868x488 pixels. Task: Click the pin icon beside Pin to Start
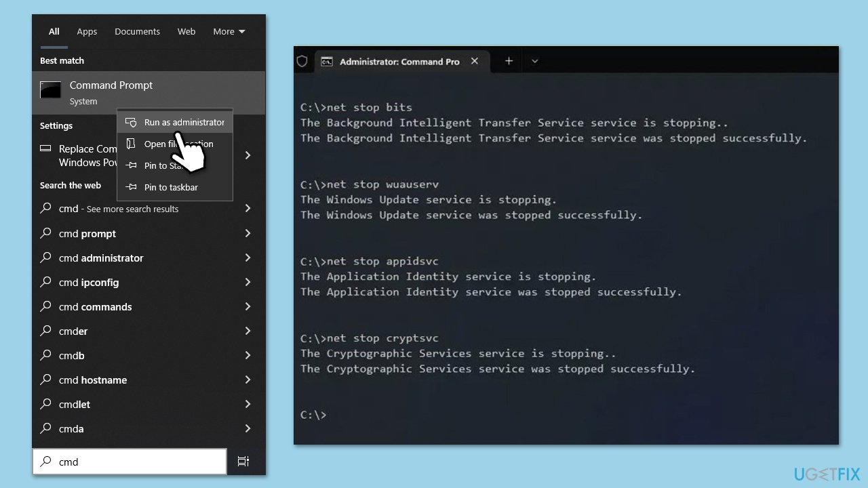pyautogui.click(x=131, y=165)
